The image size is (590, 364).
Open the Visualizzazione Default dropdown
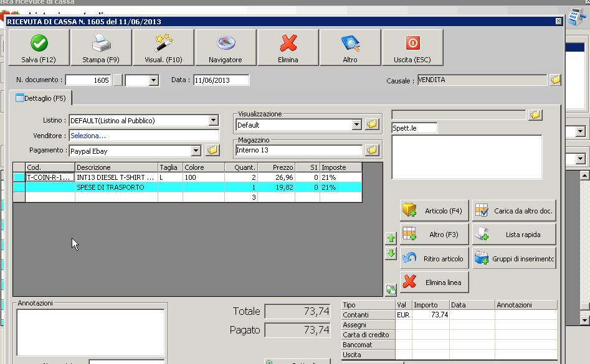(357, 124)
